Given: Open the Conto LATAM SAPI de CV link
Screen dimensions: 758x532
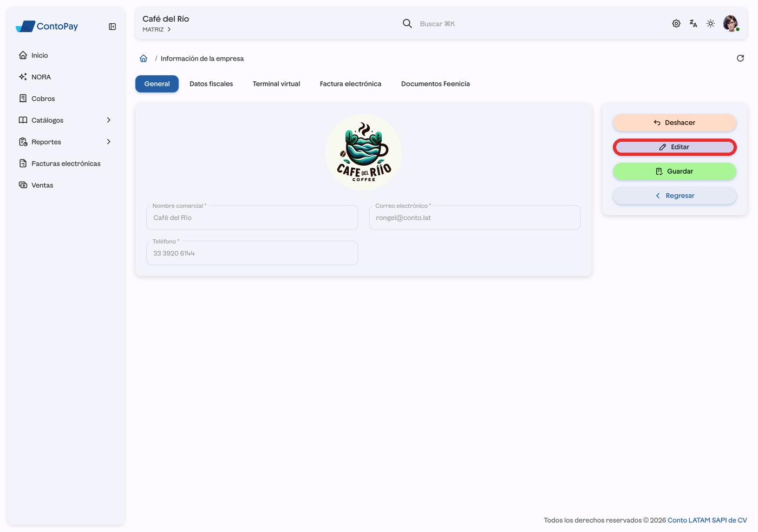Looking at the screenshot, I should [x=707, y=520].
